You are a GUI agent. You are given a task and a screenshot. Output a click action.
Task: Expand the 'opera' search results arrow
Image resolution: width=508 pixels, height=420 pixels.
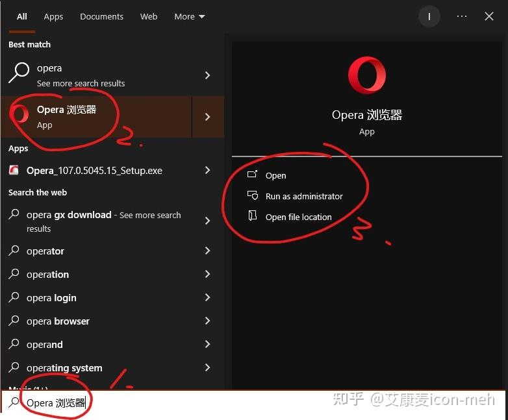(207, 75)
